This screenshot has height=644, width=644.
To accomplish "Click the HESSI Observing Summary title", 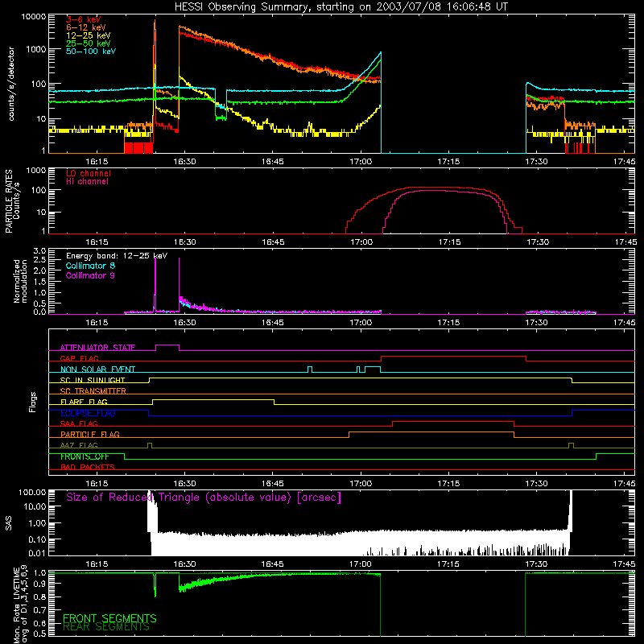I will pyautogui.click(x=341, y=7).
